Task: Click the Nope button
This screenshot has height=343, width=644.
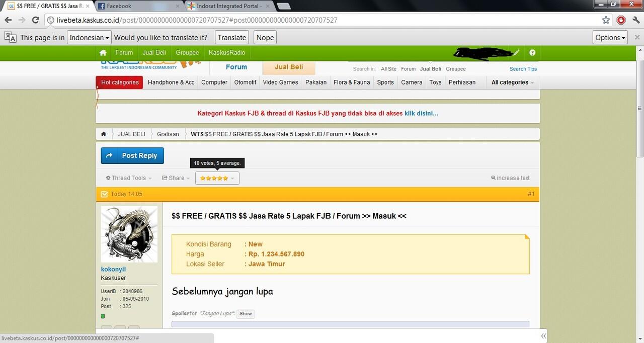Action: click(265, 37)
